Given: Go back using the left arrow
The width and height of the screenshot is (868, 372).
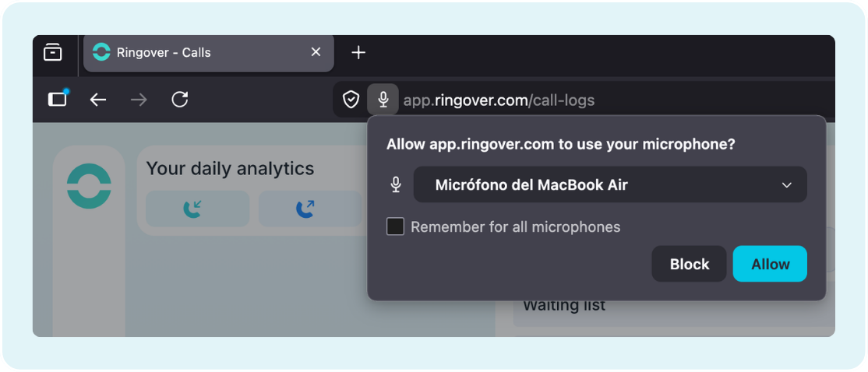Looking at the screenshot, I should click(97, 100).
